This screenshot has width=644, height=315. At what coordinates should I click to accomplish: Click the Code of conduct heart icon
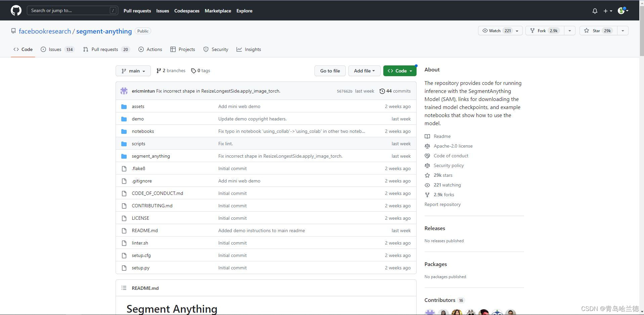tap(427, 156)
